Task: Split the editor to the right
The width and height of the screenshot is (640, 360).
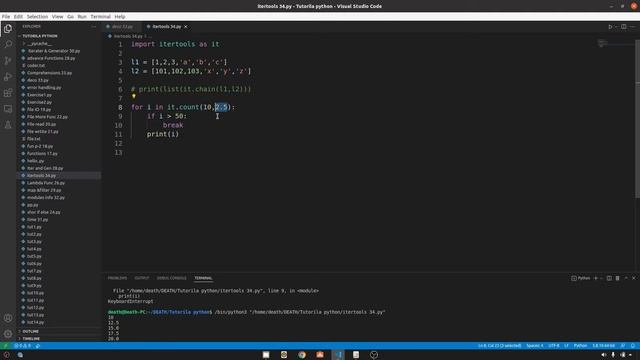Action: (x=624, y=27)
